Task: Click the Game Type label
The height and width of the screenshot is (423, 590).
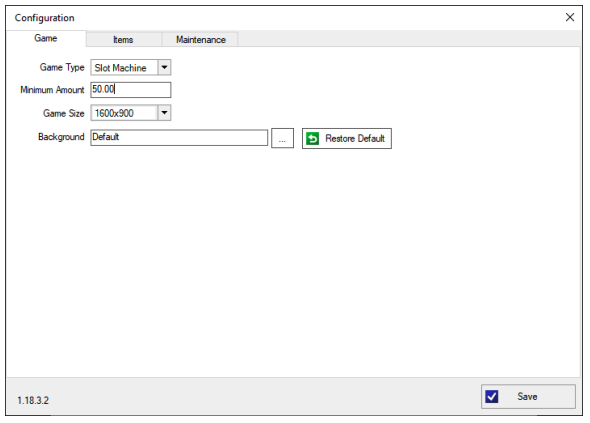Action: coord(62,67)
